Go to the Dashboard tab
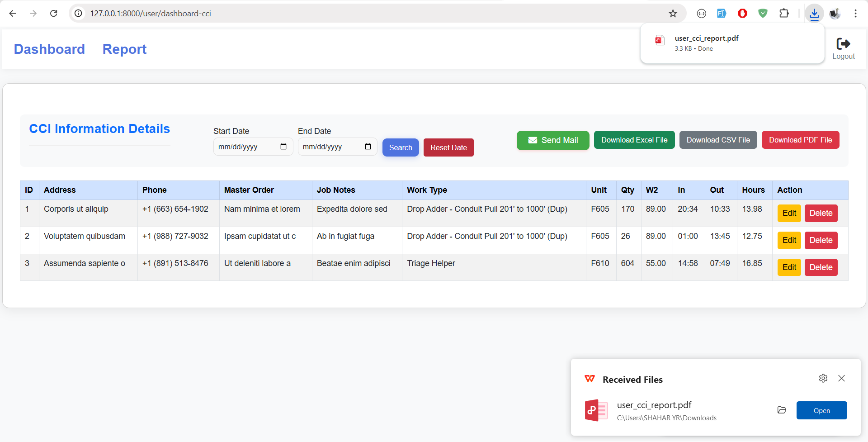Viewport: 868px width, 442px height. [x=49, y=49]
